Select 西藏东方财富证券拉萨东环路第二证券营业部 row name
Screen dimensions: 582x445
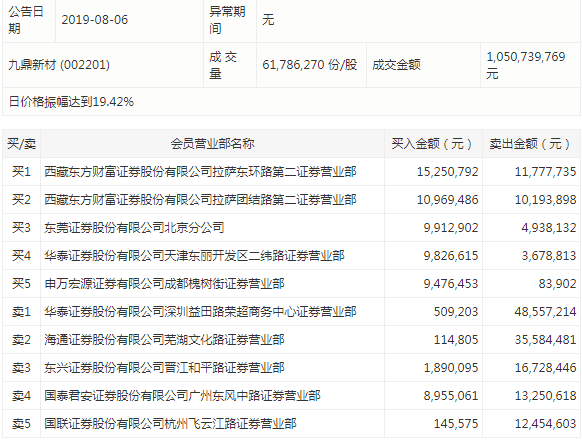(200, 172)
